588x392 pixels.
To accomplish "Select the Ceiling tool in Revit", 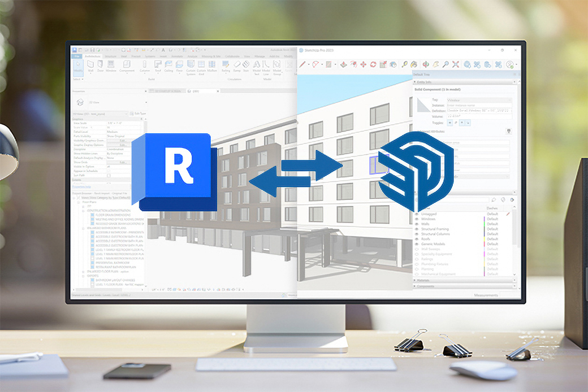I will (168, 65).
